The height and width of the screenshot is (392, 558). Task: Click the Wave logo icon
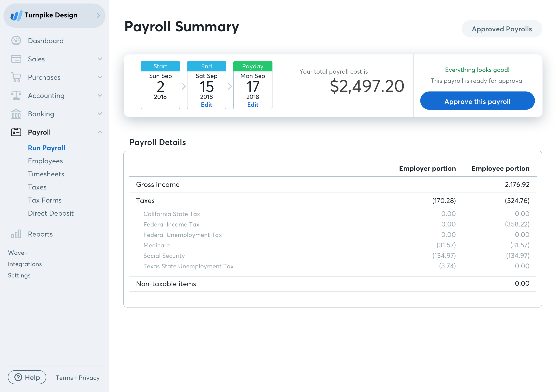tap(16, 15)
